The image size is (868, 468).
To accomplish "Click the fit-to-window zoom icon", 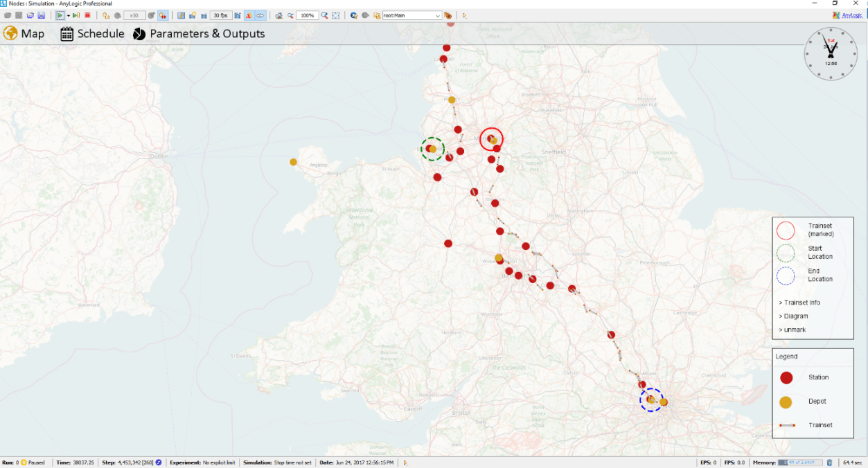I will click(336, 15).
